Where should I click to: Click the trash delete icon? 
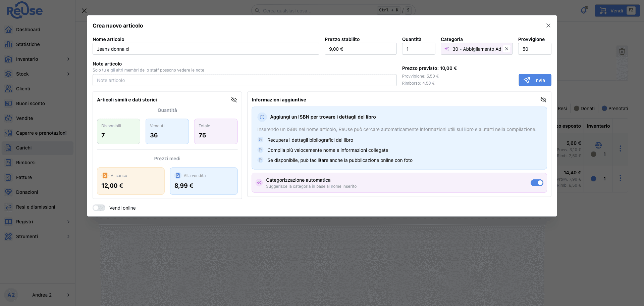(x=622, y=51)
